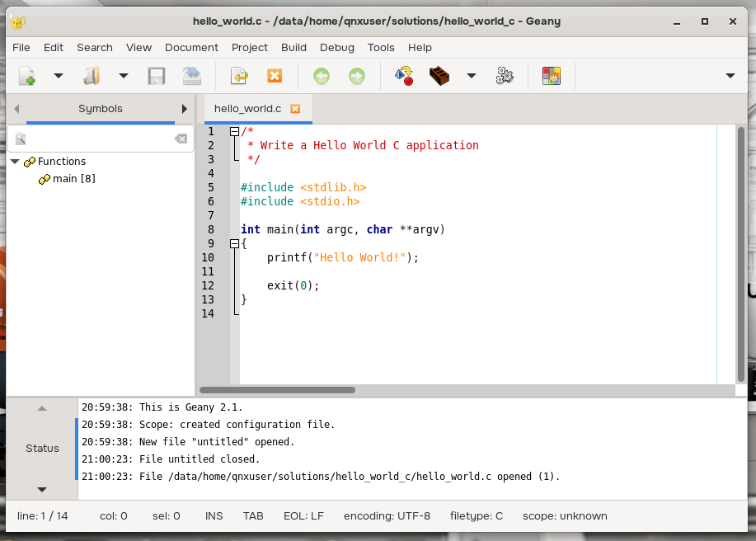756x541 pixels.
Task: Open the dropdown arrow next to Build icon
Action: click(x=472, y=77)
